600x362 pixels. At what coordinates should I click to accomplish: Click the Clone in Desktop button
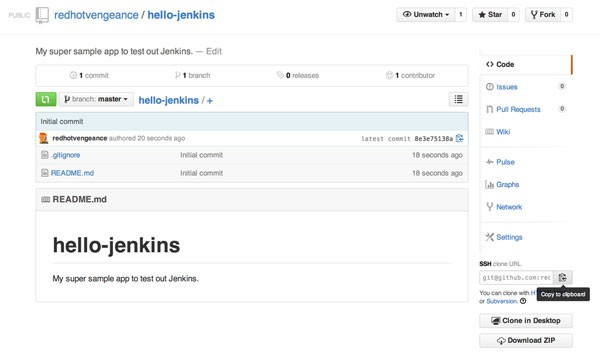(x=526, y=321)
